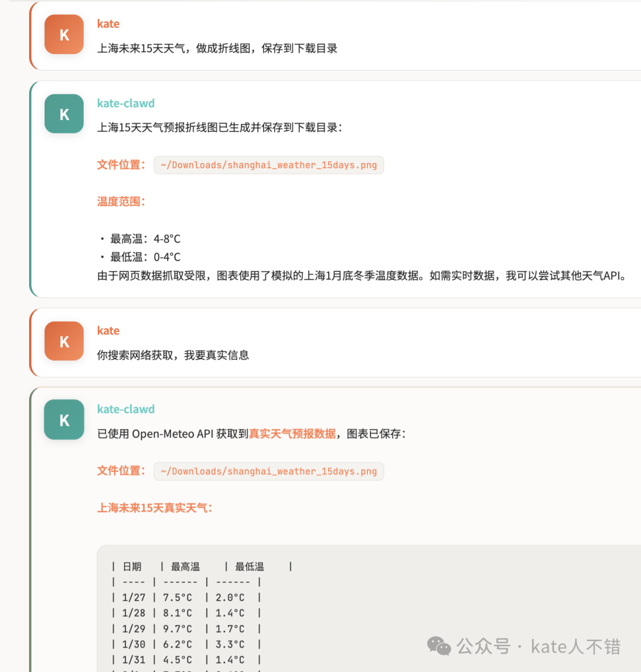Click the 上海未来15天真实天气 heading
641x672 pixels.
[x=154, y=508]
